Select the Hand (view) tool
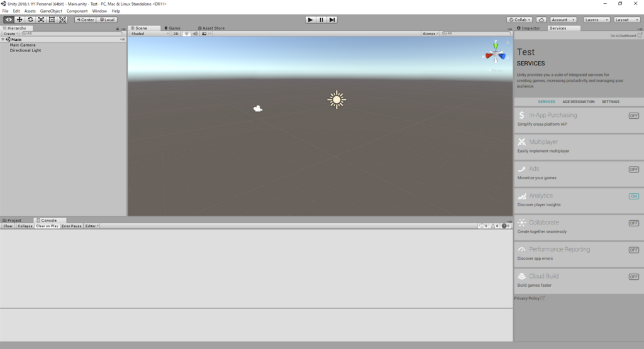The image size is (644, 349). click(x=9, y=19)
